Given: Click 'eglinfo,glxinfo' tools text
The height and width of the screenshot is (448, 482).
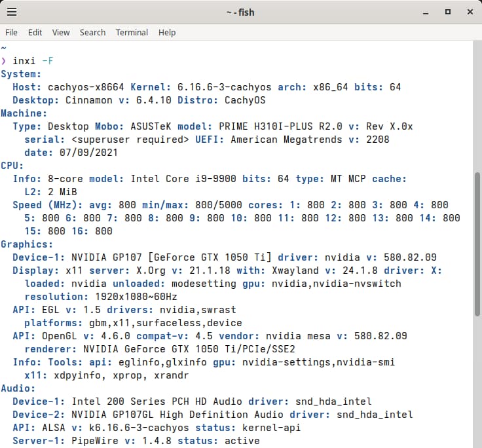Looking at the screenshot, I should [162, 362].
